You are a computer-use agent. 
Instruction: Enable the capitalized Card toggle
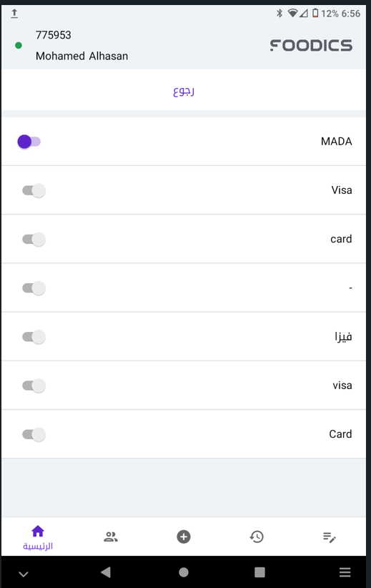[x=34, y=434]
